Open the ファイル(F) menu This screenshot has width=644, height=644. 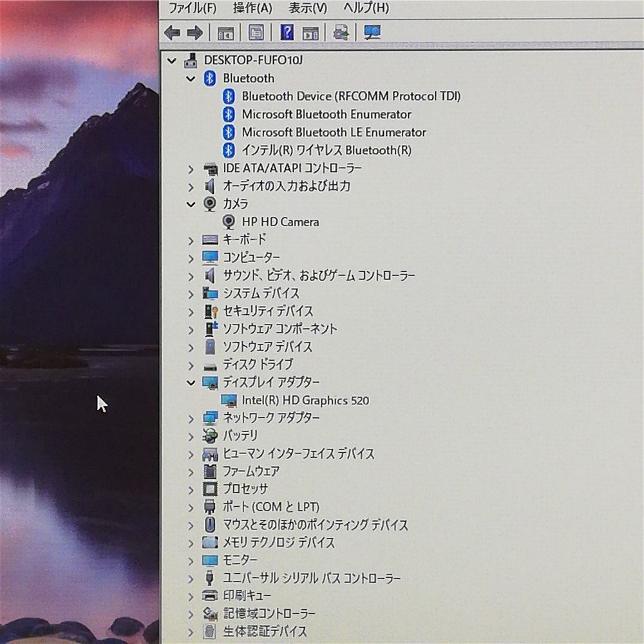[x=192, y=8]
